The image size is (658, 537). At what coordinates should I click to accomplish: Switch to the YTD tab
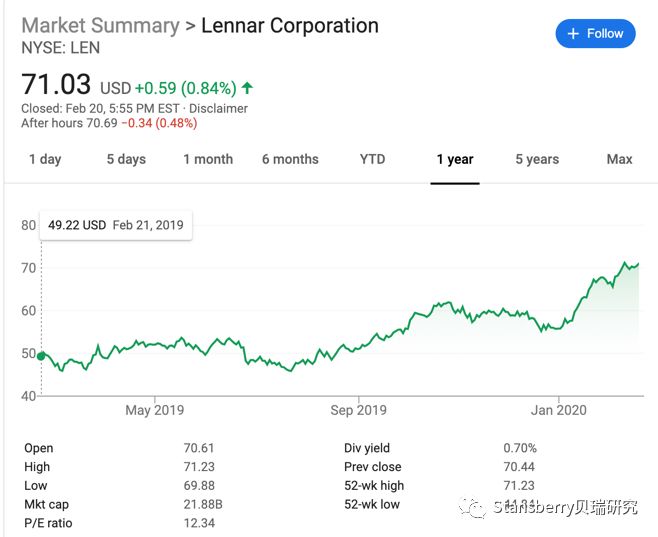pos(372,159)
